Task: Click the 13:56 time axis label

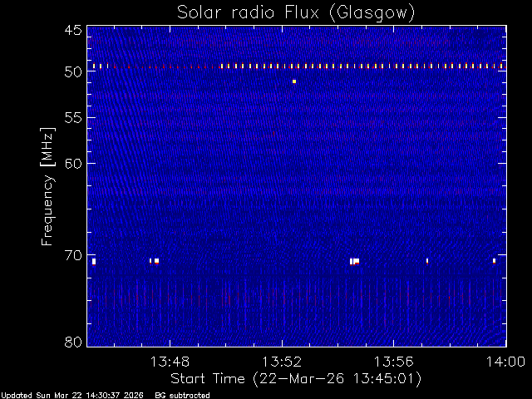Action: pyautogui.click(x=393, y=362)
